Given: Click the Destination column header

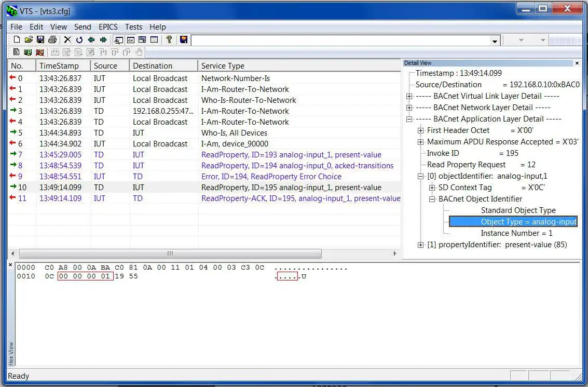Looking at the screenshot, I should click(x=163, y=65).
